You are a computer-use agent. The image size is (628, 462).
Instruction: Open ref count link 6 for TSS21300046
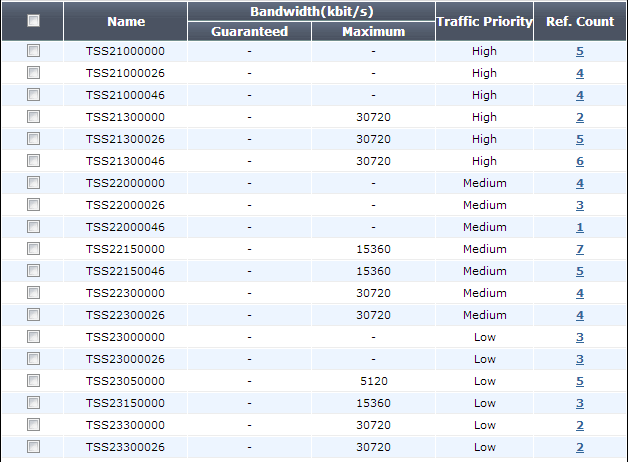click(580, 161)
